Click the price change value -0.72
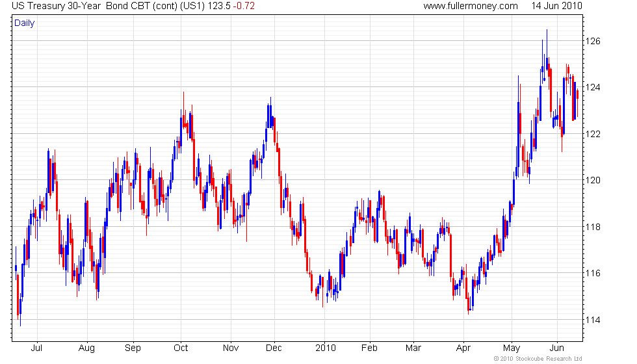The width and height of the screenshot is (637, 364). pos(244,6)
